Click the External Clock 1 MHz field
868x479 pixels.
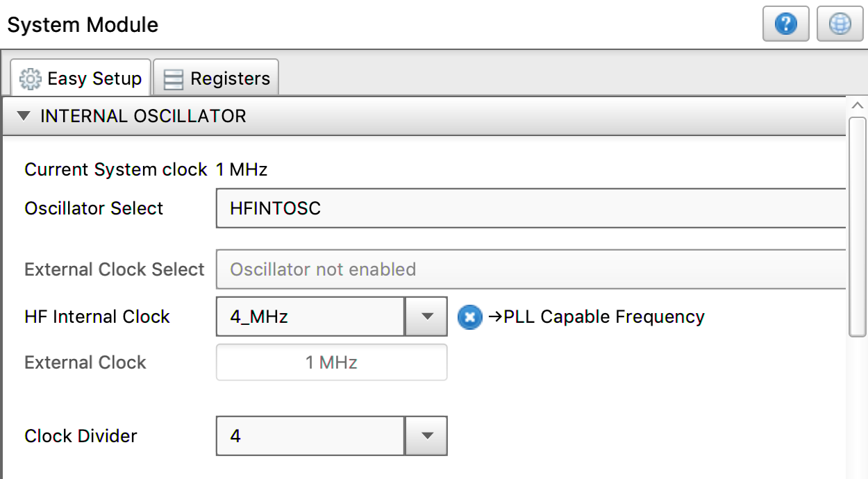(x=331, y=362)
